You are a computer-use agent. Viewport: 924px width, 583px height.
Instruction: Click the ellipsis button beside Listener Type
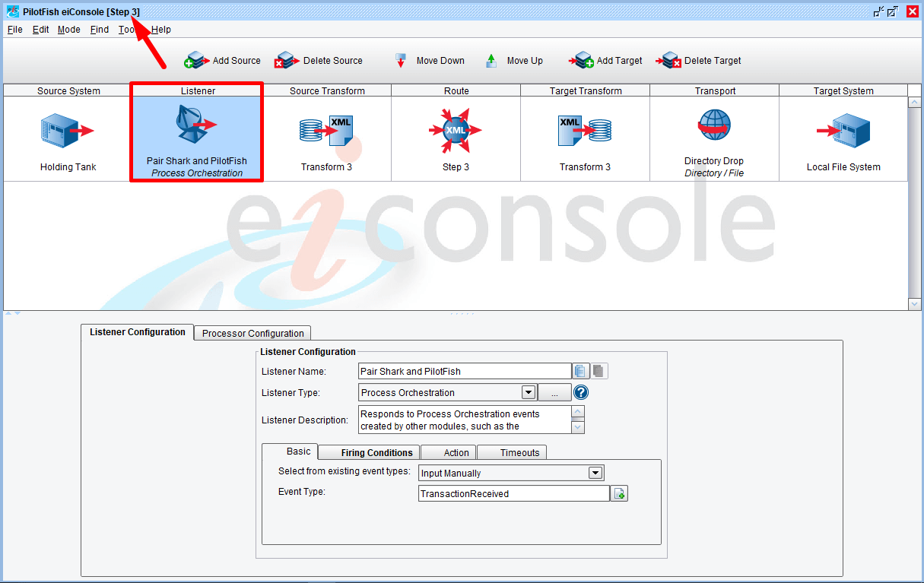click(x=554, y=393)
